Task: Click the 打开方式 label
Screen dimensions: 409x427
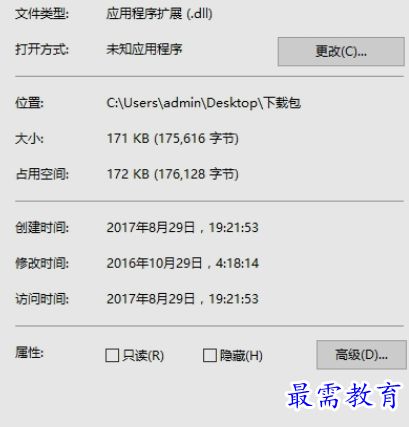Action: [42, 50]
